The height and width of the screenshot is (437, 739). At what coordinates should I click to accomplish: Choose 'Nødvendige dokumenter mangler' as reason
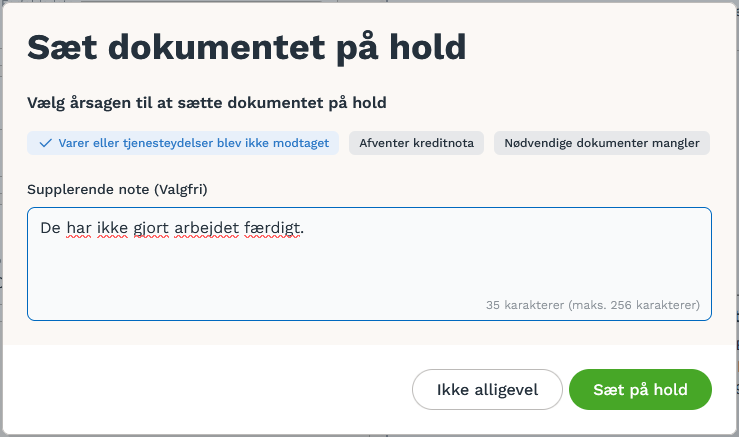(x=602, y=143)
